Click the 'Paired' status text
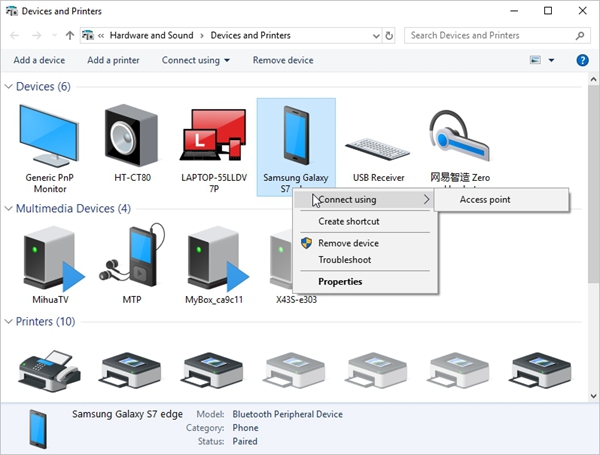The width and height of the screenshot is (600, 455). [245, 441]
